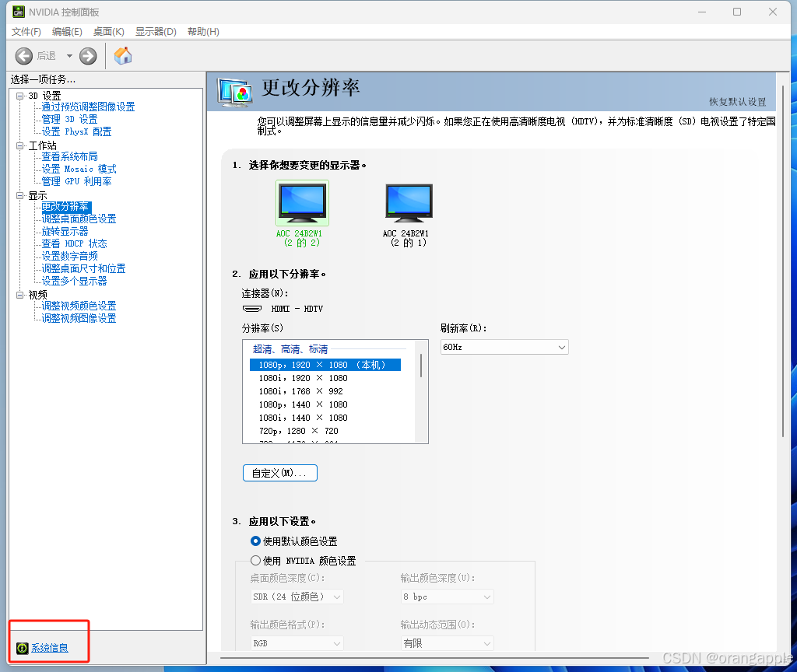797x672 pixels.
Task: Open 管理 3D 设置
Action: click(x=69, y=119)
